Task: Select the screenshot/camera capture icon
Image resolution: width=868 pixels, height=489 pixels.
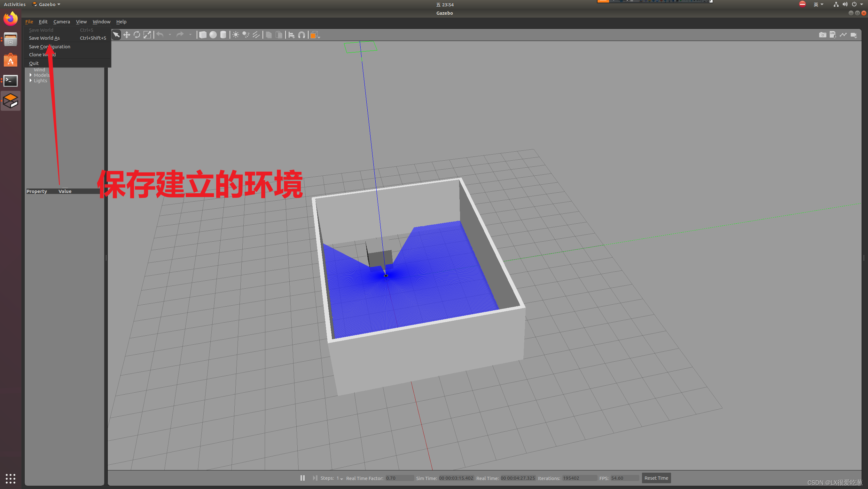Action: 822,35
